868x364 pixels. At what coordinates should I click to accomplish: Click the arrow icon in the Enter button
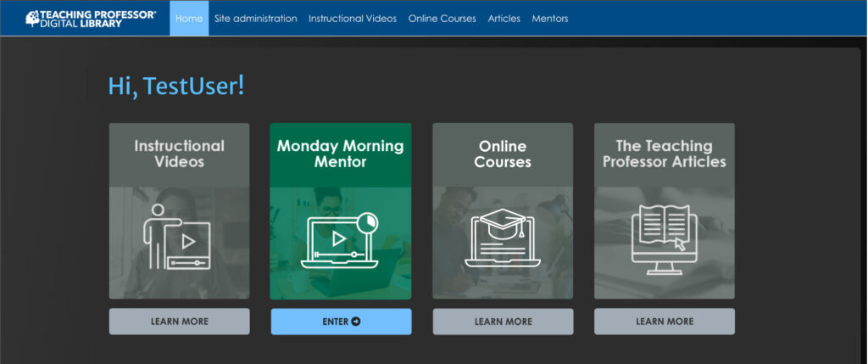tap(356, 322)
